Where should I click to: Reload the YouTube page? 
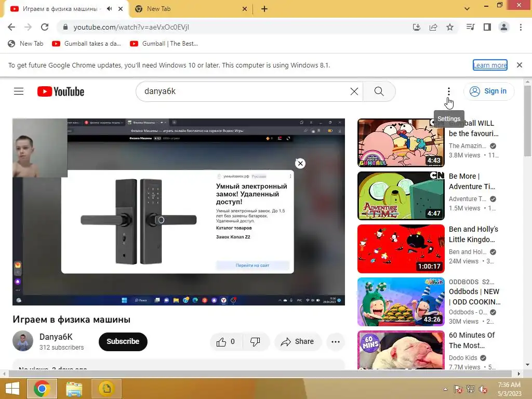pos(45,27)
